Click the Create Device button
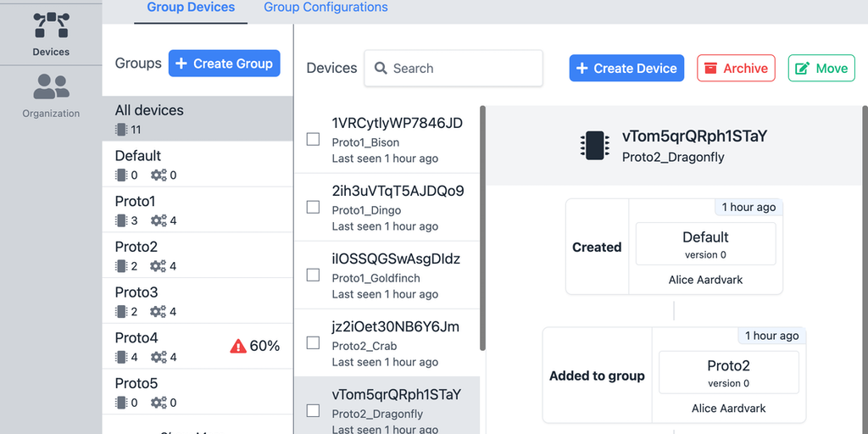The height and width of the screenshot is (434, 868). (626, 69)
